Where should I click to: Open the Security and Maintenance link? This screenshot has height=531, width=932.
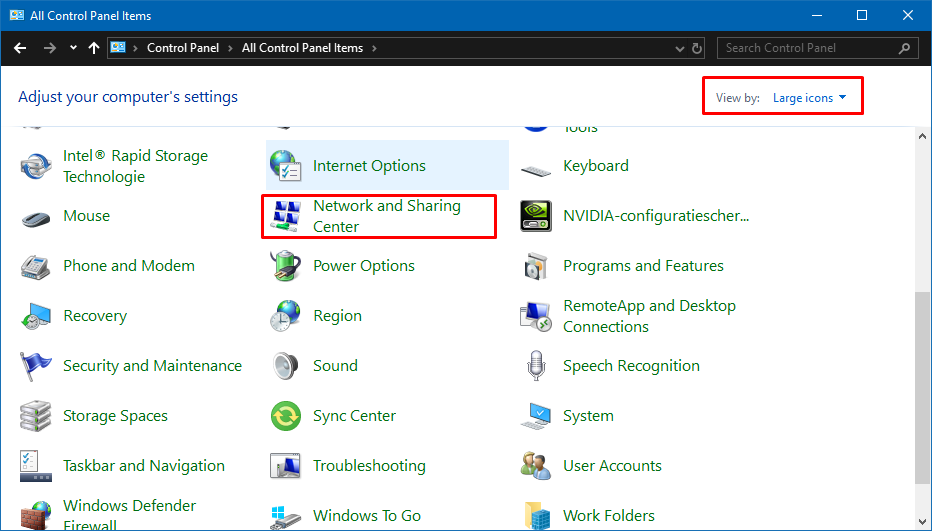tap(152, 365)
